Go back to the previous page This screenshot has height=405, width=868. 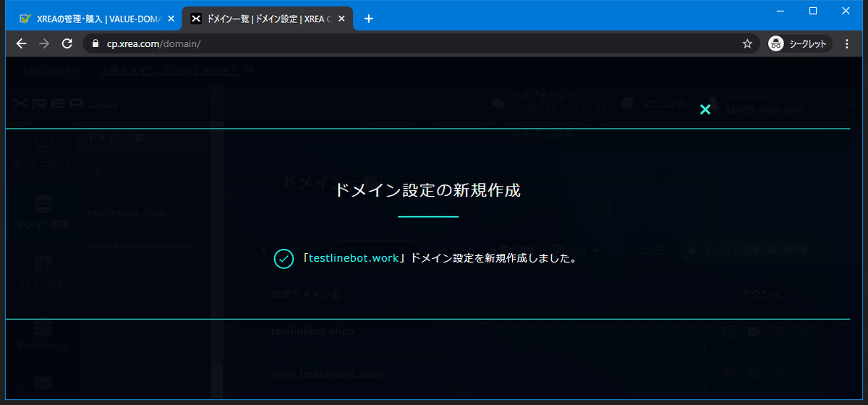click(21, 43)
